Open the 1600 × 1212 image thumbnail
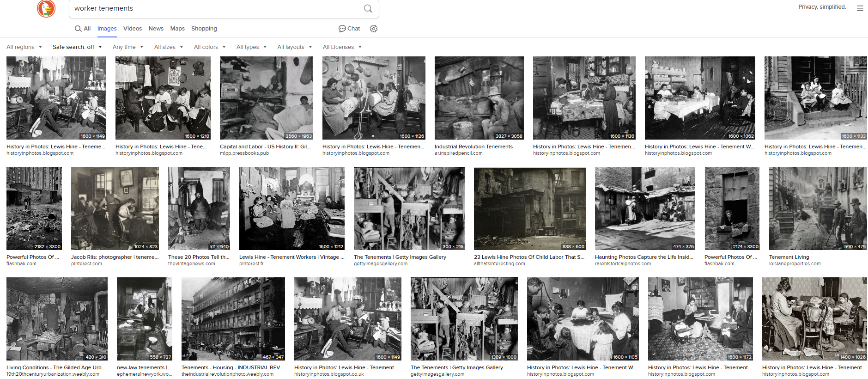Image resolution: width=868 pixels, height=379 pixels. point(292,208)
